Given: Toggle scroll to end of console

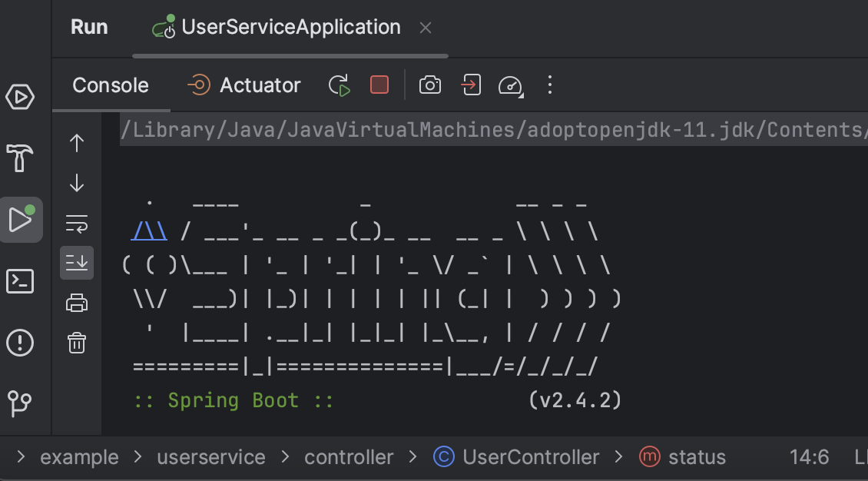Looking at the screenshot, I should [77, 262].
